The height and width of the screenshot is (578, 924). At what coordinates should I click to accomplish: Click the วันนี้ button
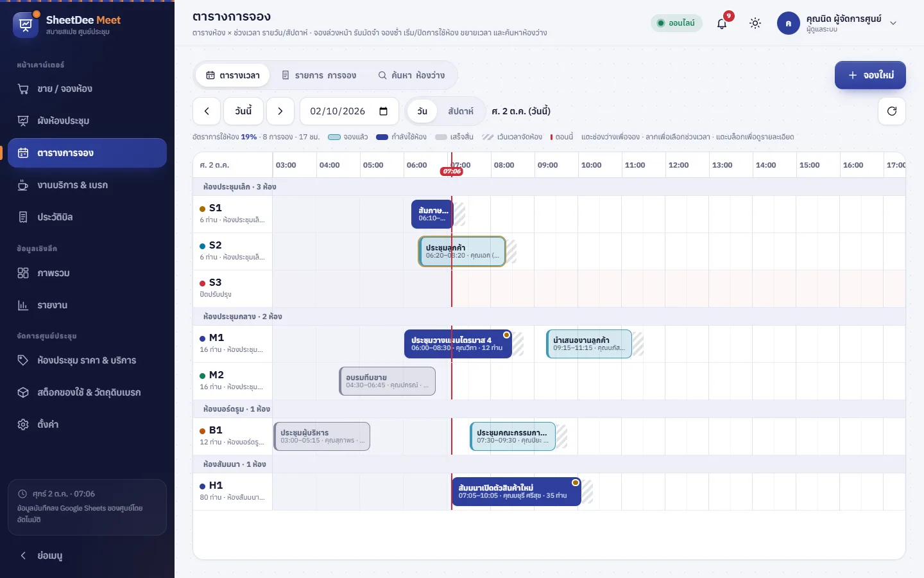(x=243, y=111)
